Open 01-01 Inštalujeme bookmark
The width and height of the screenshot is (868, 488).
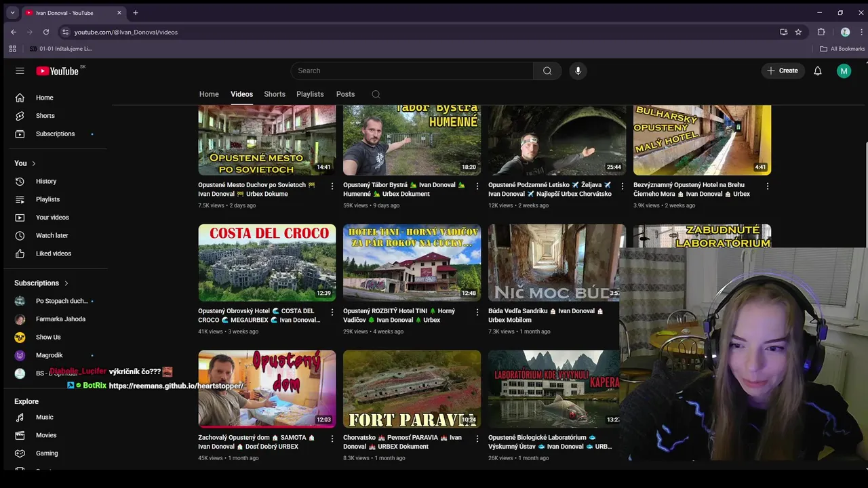tap(60, 49)
